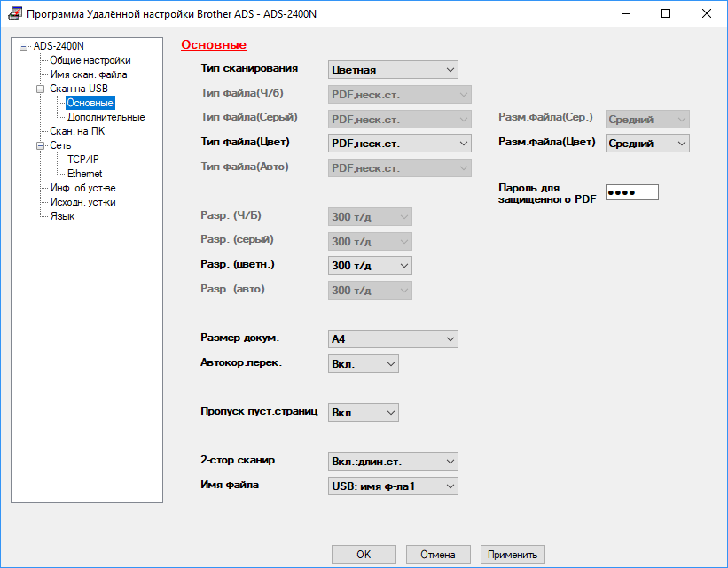Select the Сеть tree node
The height and width of the screenshot is (568, 728).
(60, 145)
